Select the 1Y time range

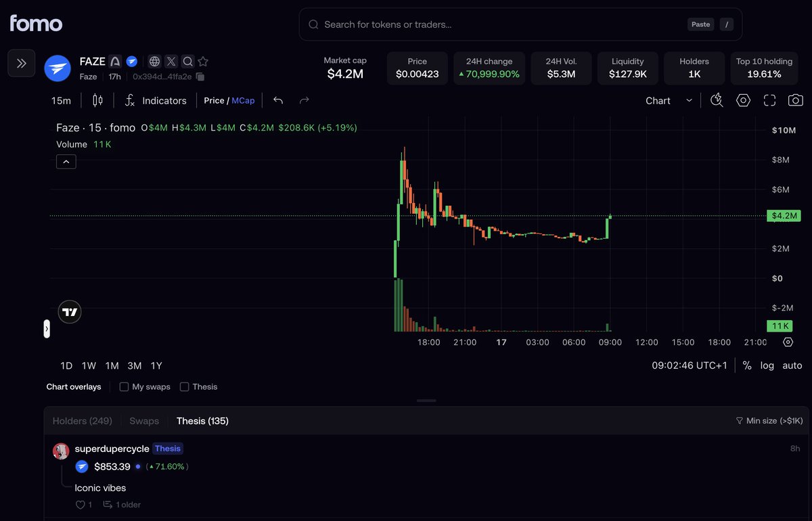(156, 366)
